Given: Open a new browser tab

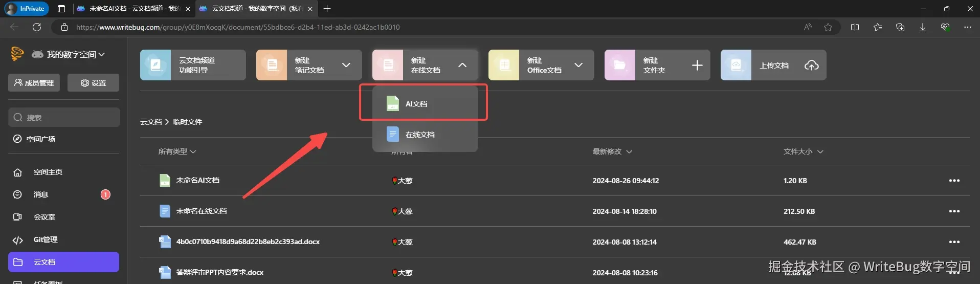Looking at the screenshot, I should 327,9.
